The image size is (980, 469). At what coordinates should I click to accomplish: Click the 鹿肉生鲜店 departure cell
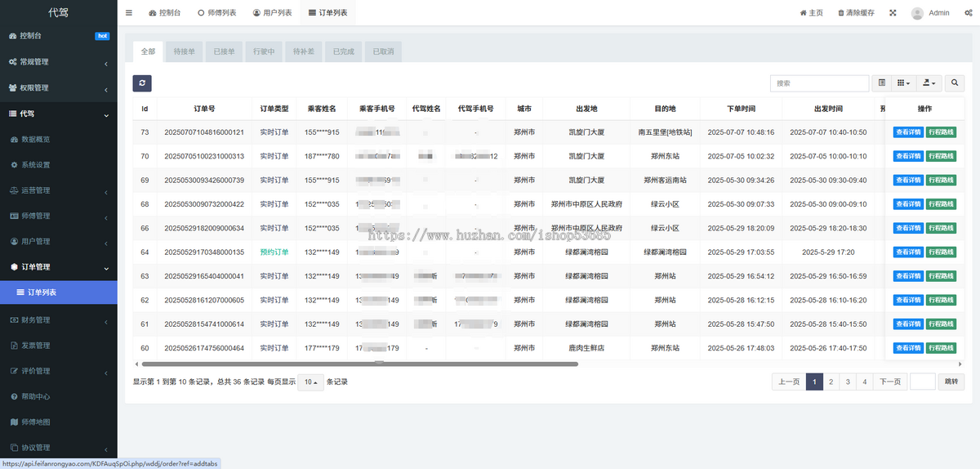586,348
